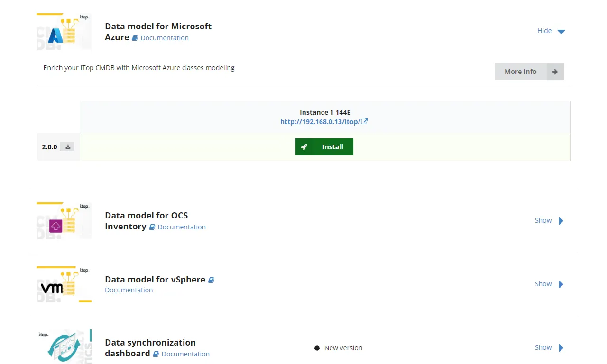This screenshot has width=607, height=364.
Task: Click the book icon beside Azure Documentation
Action: [135, 38]
